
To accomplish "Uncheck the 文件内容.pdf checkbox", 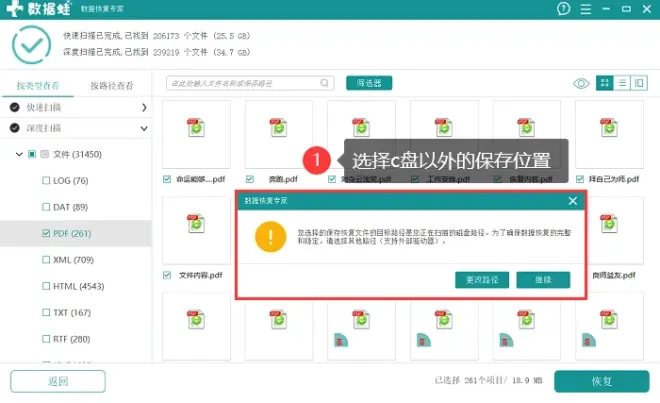I will [167, 275].
